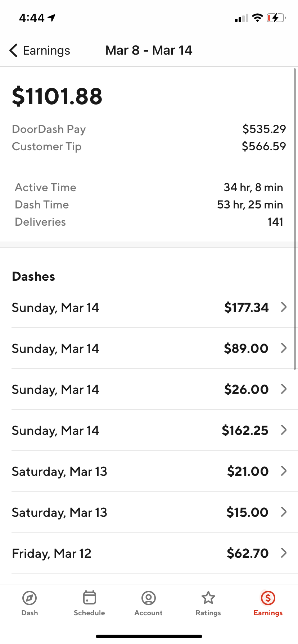Open the $21.00 Saturday dash chevron
The height and width of the screenshot is (644, 298).
point(284,471)
